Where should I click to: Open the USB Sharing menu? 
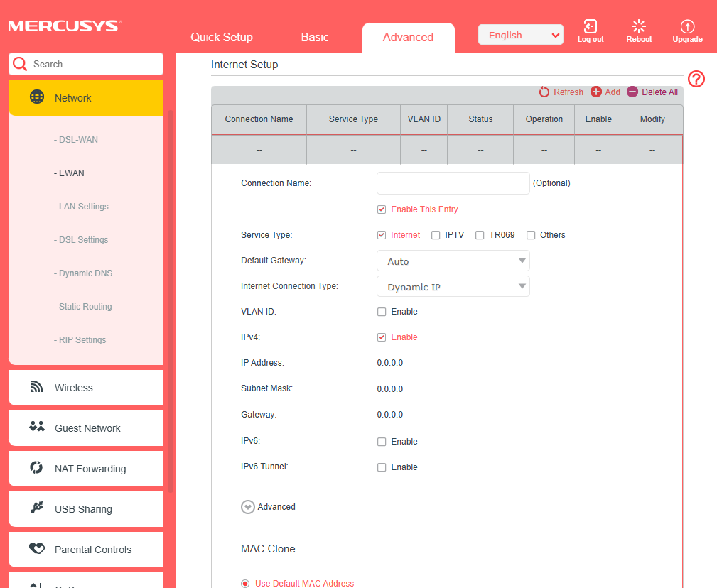point(86,509)
